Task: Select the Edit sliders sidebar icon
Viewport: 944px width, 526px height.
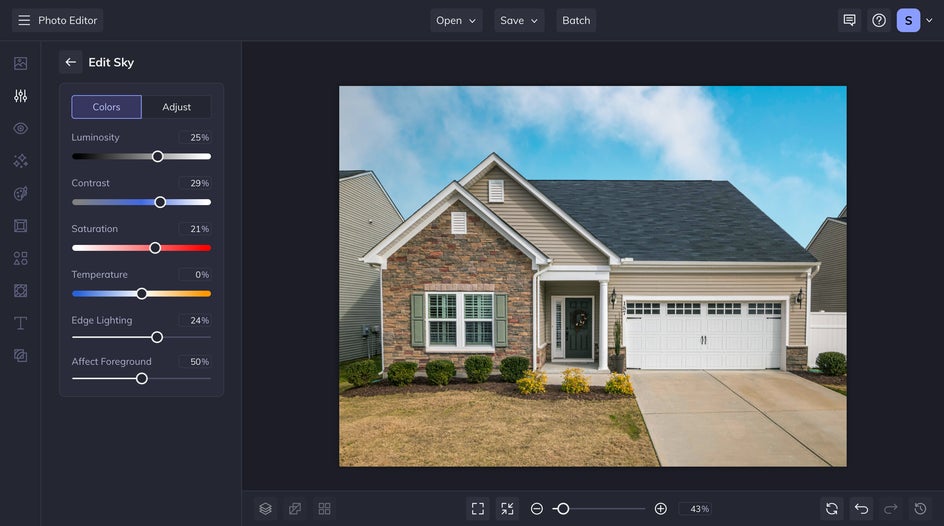Action: (20, 96)
